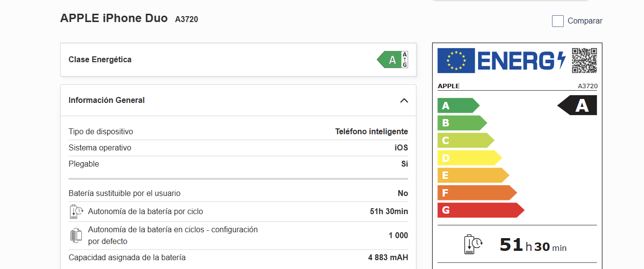644x269 pixels.
Task: Click the APPLE iPhone Duo title
Action: (x=114, y=19)
